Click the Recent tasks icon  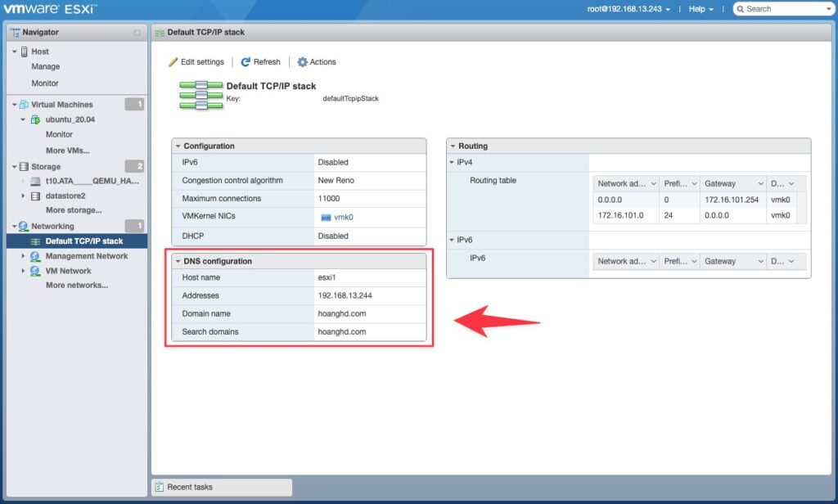[159, 487]
